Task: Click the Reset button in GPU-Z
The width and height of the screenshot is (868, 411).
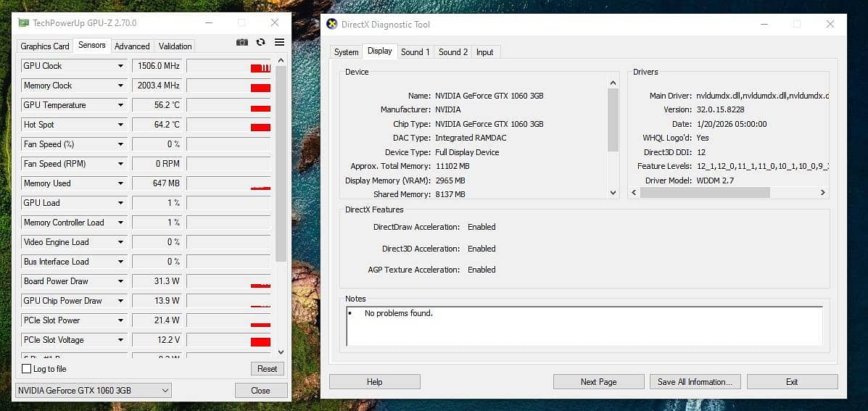Action: point(268,369)
